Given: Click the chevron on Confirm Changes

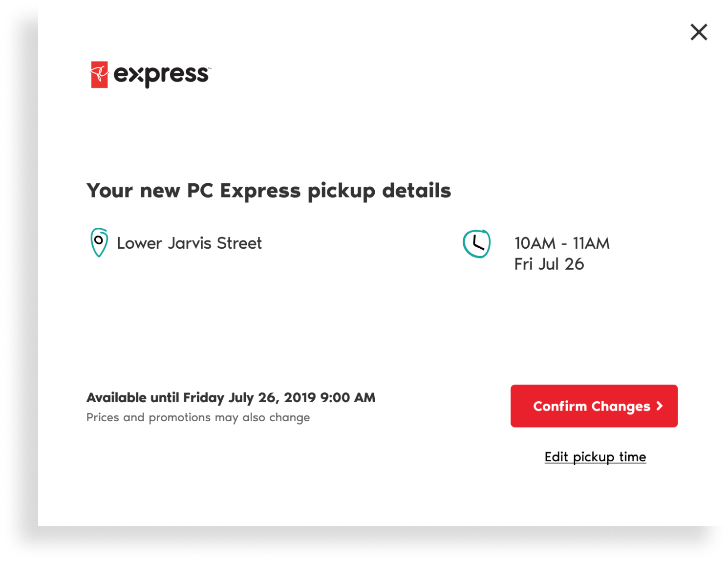Looking at the screenshot, I should (x=660, y=406).
